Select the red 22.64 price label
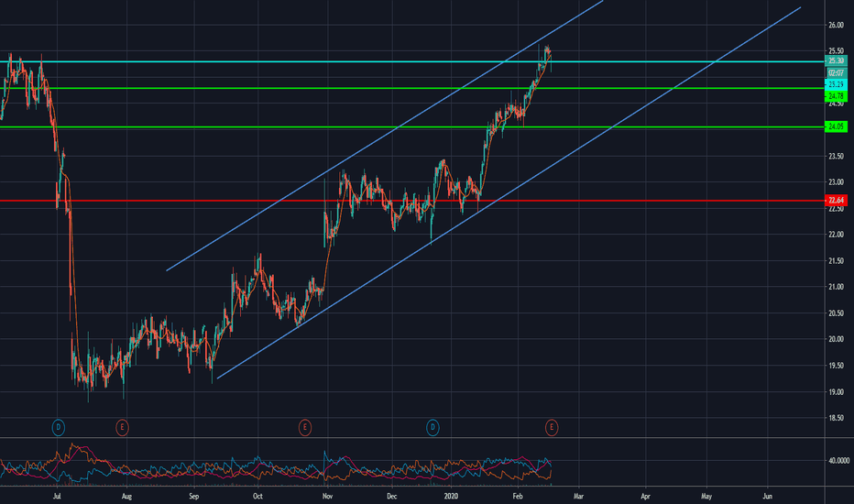 836,200
